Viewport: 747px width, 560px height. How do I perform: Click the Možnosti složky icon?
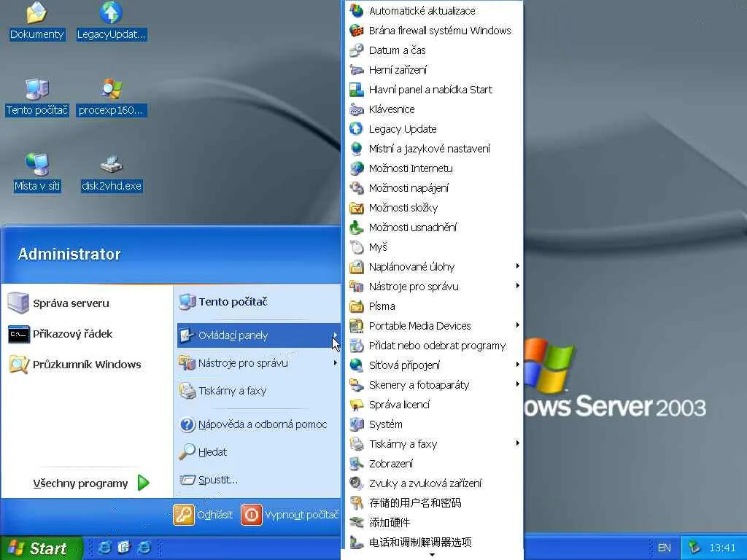coord(356,208)
